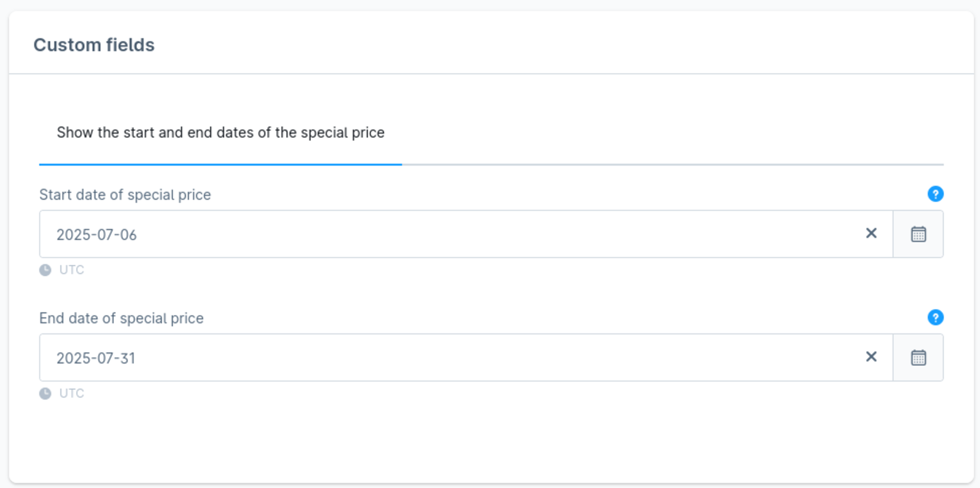Click the 'Start date of special price' label
The image size is (980, 488).
point(125,195)
